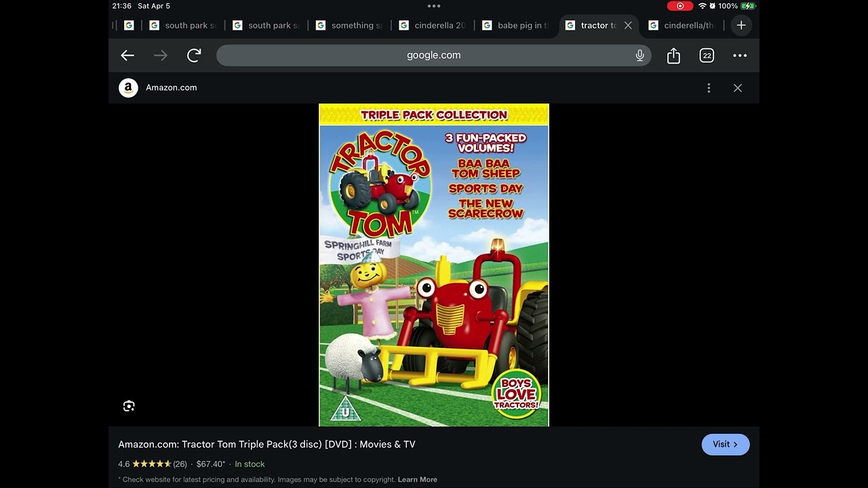The width and height of the screenshot is (868, 488).
Task: Open the browser three-dot menu
Action: tap(740, 56)
